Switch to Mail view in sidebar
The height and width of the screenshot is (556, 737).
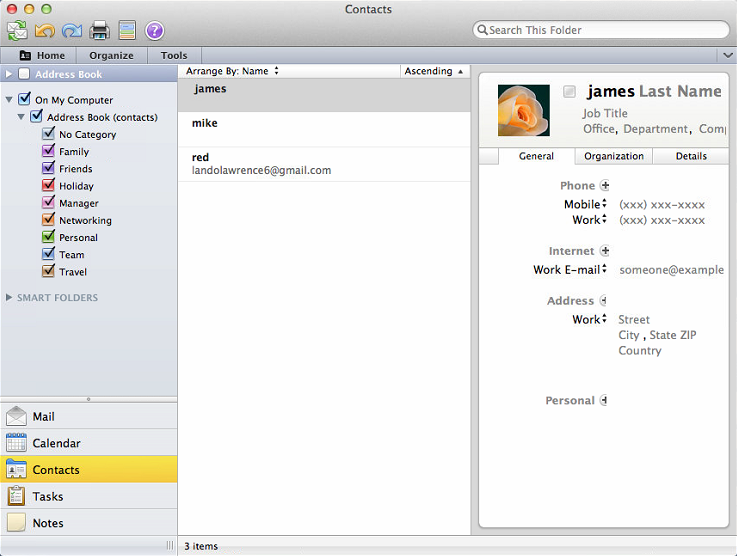44,417
